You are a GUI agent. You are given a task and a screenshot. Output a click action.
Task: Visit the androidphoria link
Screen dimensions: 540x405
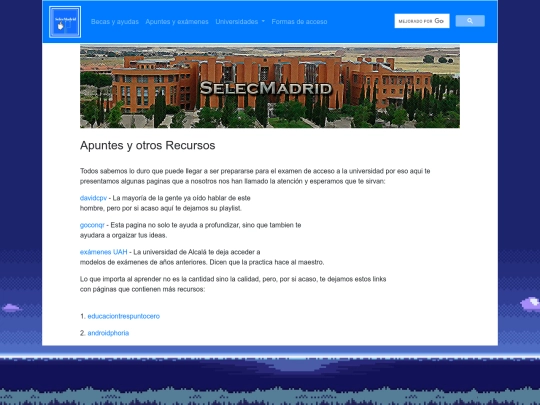click(x=108, y=333)
